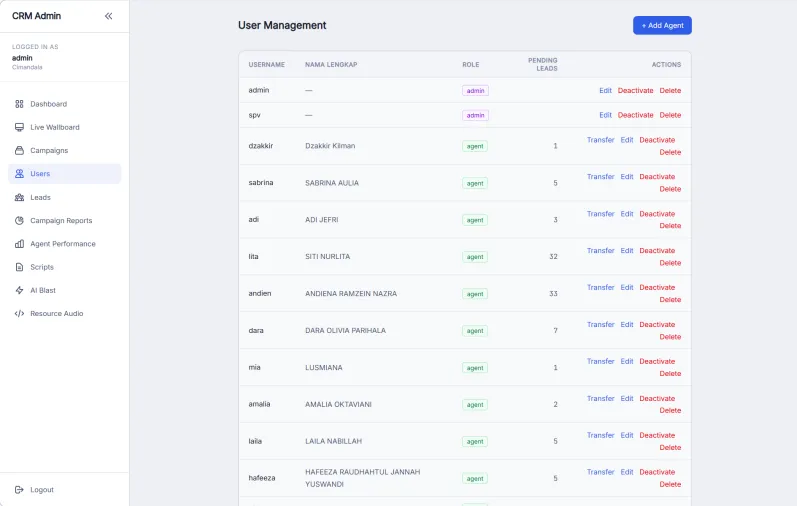
Task: Click the name DARA OLIVIA PARIHALA
Action: coord(345,331)
